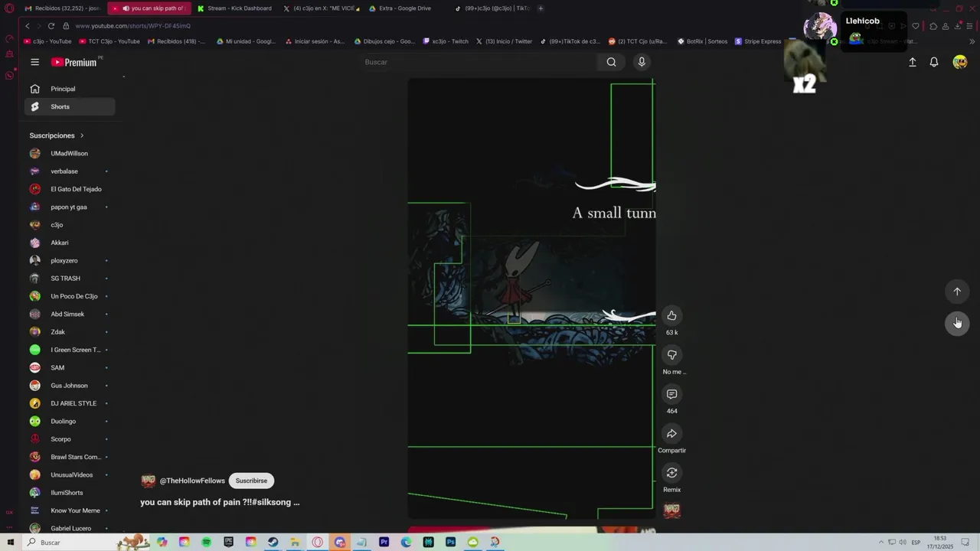This screenshot has width=980, height=551.
Task: Click the Buscar search input on YouTube
Action: 477,62
